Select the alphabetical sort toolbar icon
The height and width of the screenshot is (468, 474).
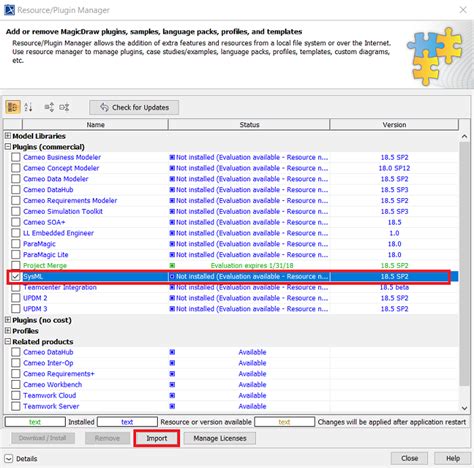click(28, 107)
